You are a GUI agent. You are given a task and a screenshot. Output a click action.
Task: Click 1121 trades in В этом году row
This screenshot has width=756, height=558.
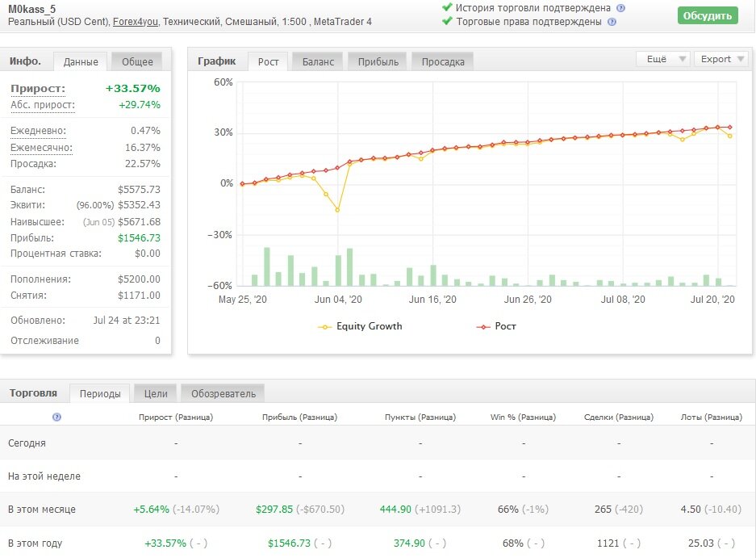click(608, 543)
